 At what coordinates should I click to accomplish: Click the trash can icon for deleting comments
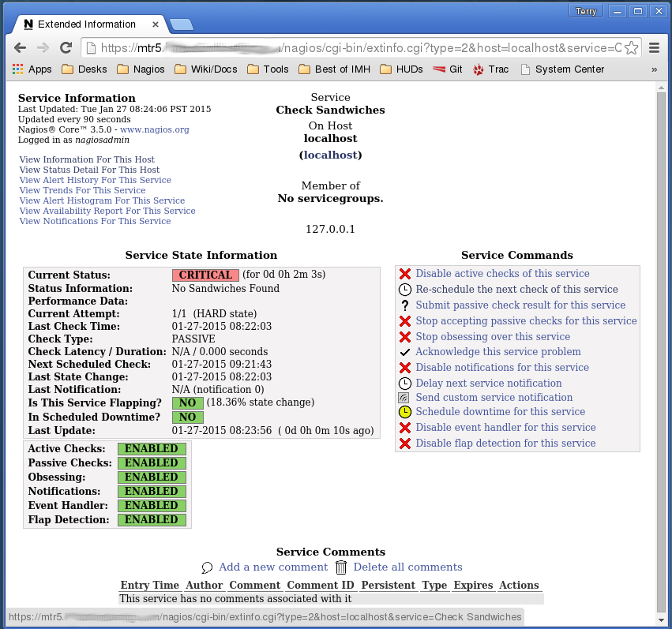(x=341, y=567)
